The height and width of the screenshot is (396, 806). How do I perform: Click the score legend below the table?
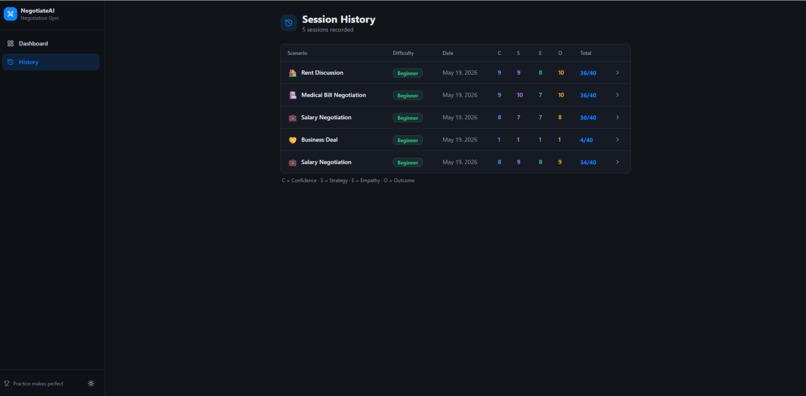coord(348,181)
